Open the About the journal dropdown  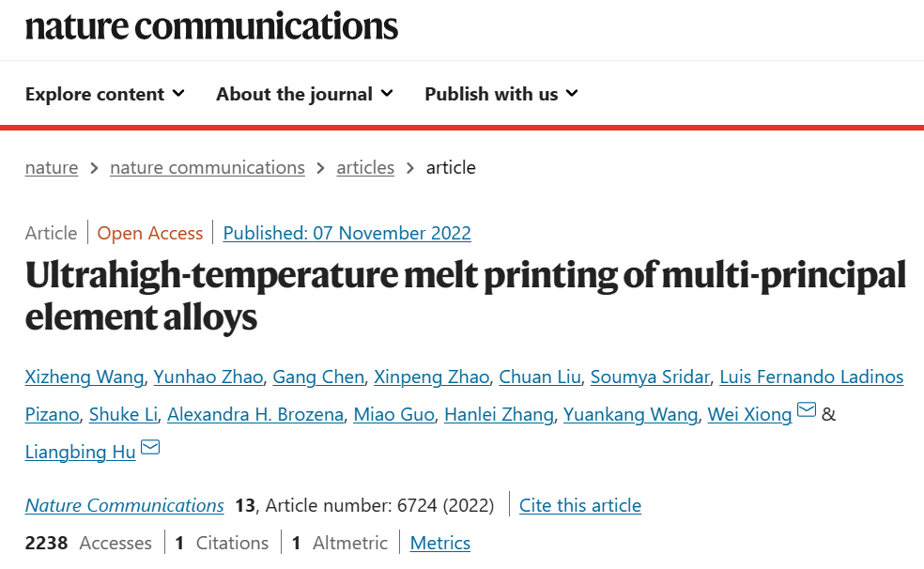tap(304, 94)
